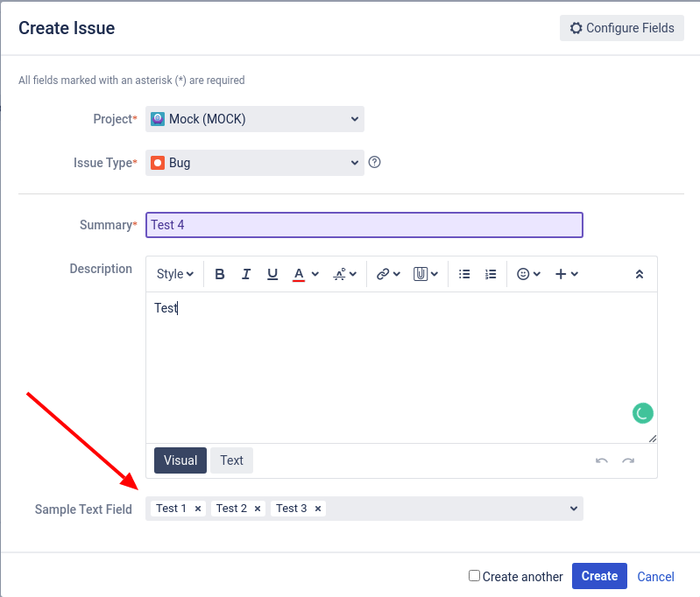700x597 pixels.
Task: Expand attachment options dropdown arrow
Action: [435, 274]
